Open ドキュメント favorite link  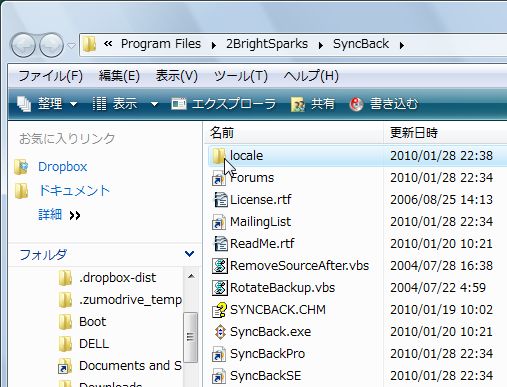click(74, 191)
